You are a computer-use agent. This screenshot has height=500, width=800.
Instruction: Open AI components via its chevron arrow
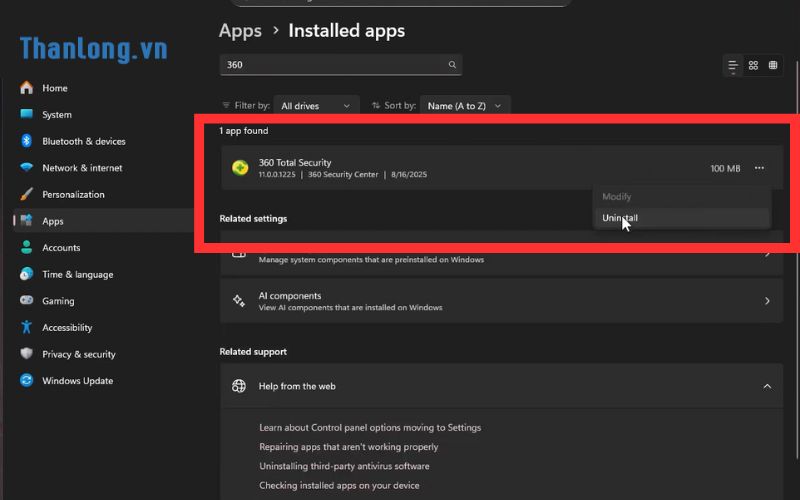[x=767, y=301]
